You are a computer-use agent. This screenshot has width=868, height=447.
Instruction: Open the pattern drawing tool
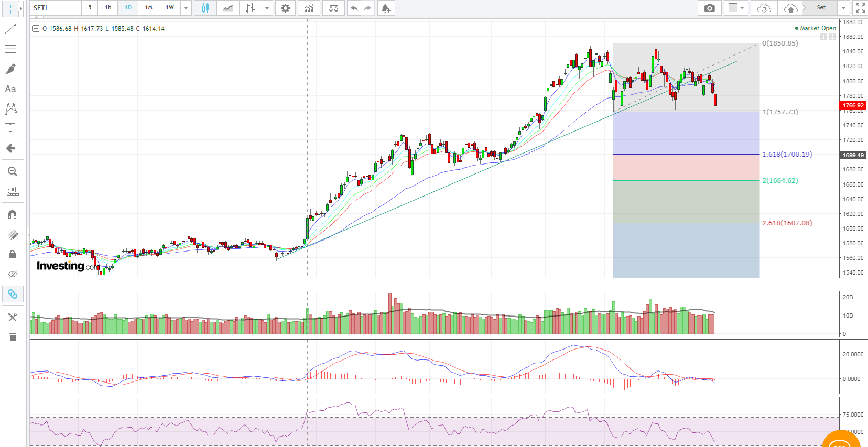coord(10,108)
